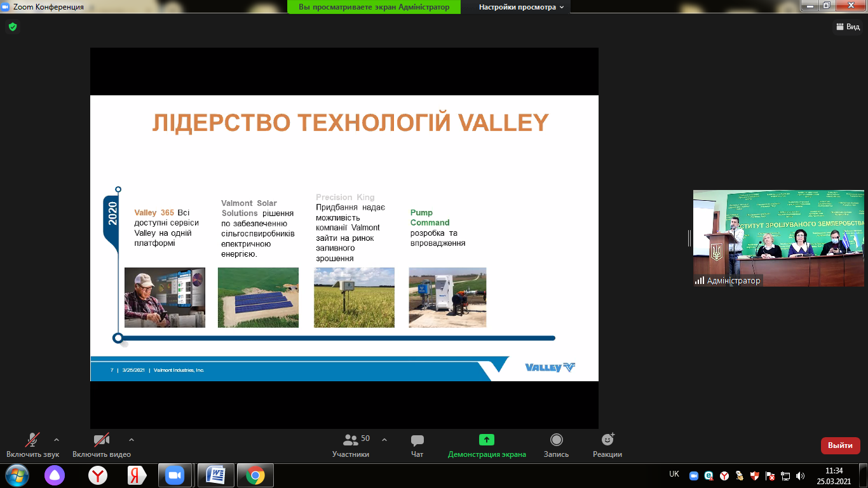
Task: Open the Action Center flag icon
Action: [770, 475]
